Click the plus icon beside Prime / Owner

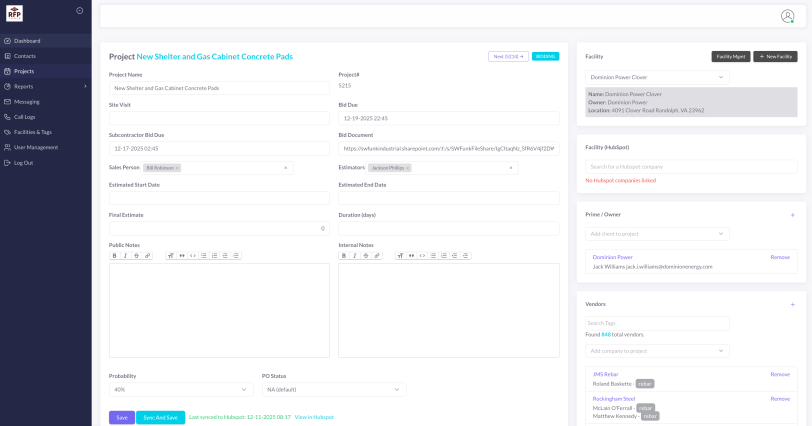point(792,215)
